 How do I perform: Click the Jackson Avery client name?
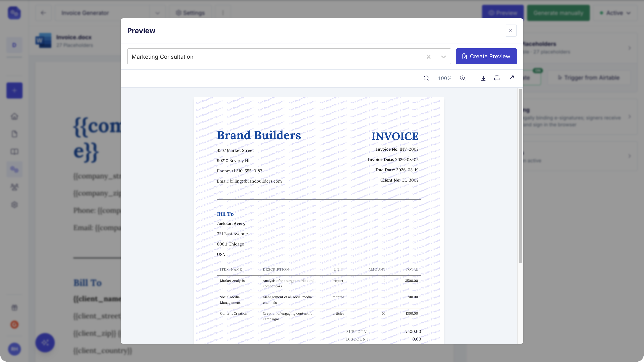pyautogui.click(x=231, y=224)
